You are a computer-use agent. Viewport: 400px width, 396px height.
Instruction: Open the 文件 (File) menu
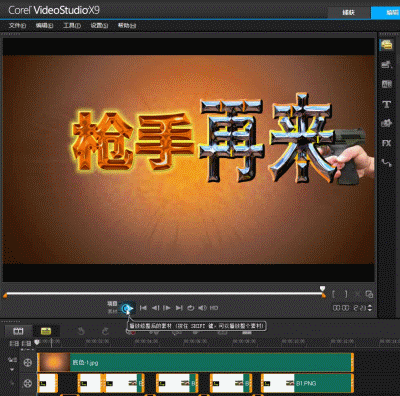17,25
